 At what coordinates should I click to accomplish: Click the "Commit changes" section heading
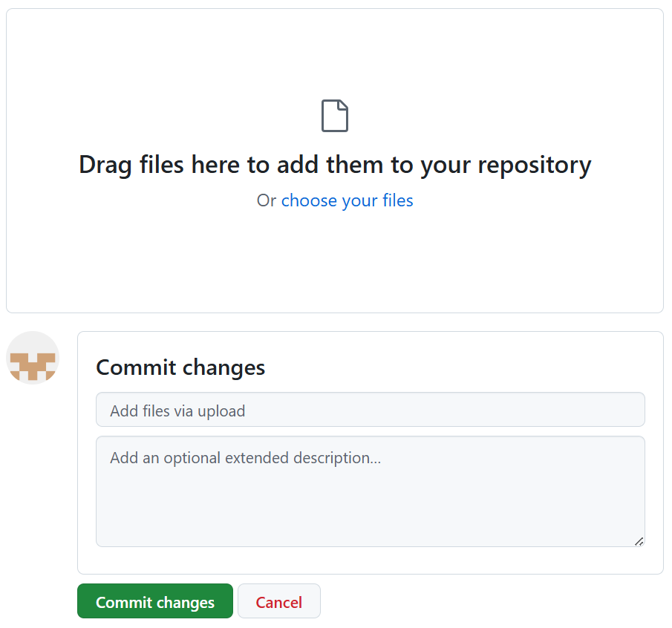pos(180,367)
